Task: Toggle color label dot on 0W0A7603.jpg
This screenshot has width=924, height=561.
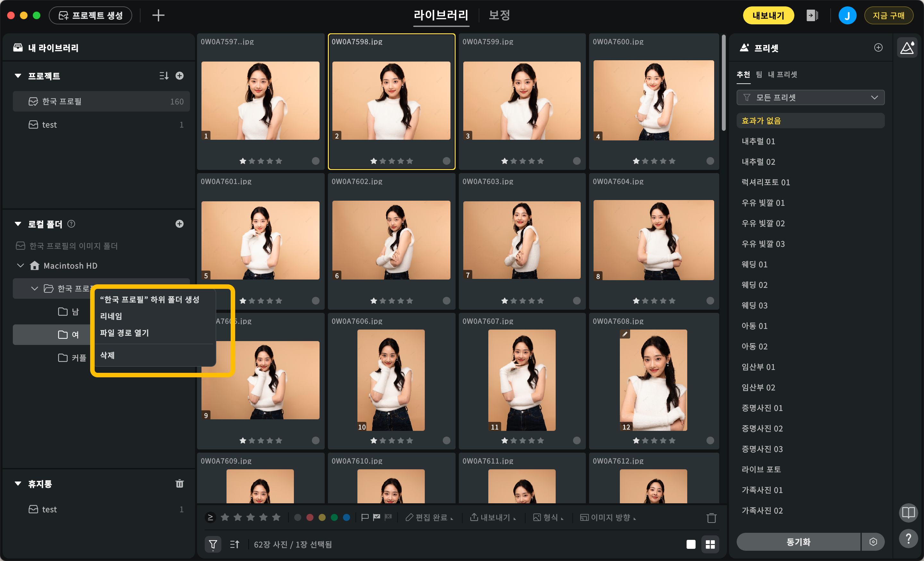Action: [577, 301]
